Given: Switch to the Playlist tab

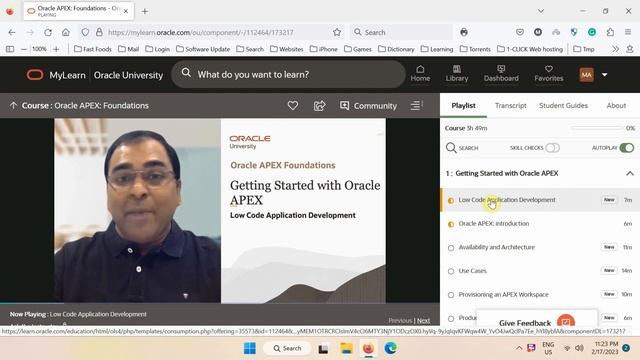Looking at the screenshot, I should [463, 105].
